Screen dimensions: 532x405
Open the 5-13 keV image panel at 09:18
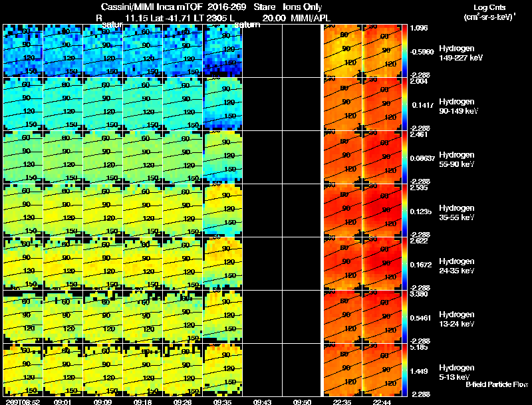[142, 370]
